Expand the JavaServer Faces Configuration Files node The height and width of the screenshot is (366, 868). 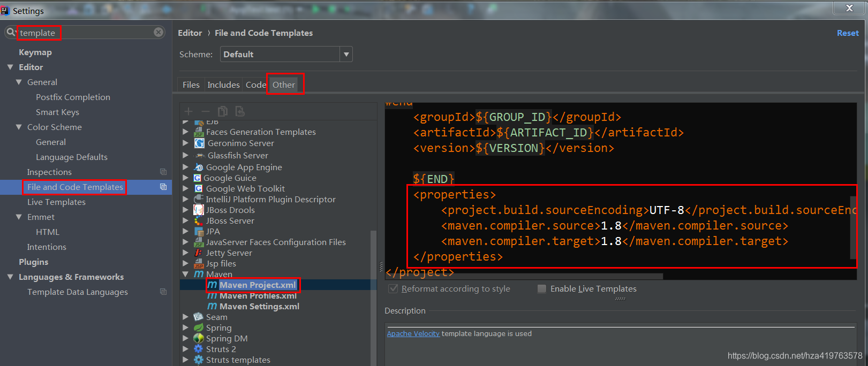(x=186, y=242)
